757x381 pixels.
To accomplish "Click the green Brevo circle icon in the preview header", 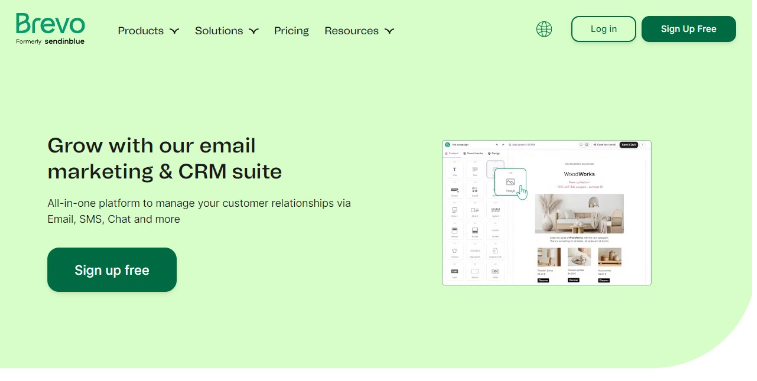I will (448, 144).
